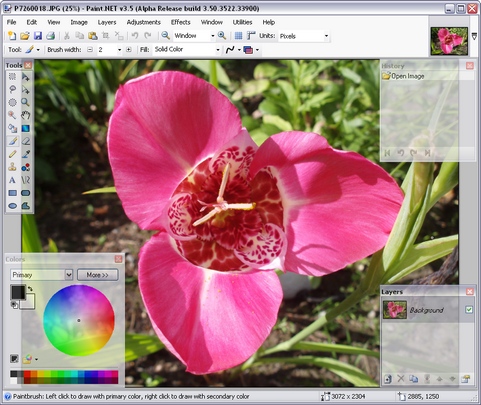
Task: Click the primary color black swatch
Action: pos(17,292)
